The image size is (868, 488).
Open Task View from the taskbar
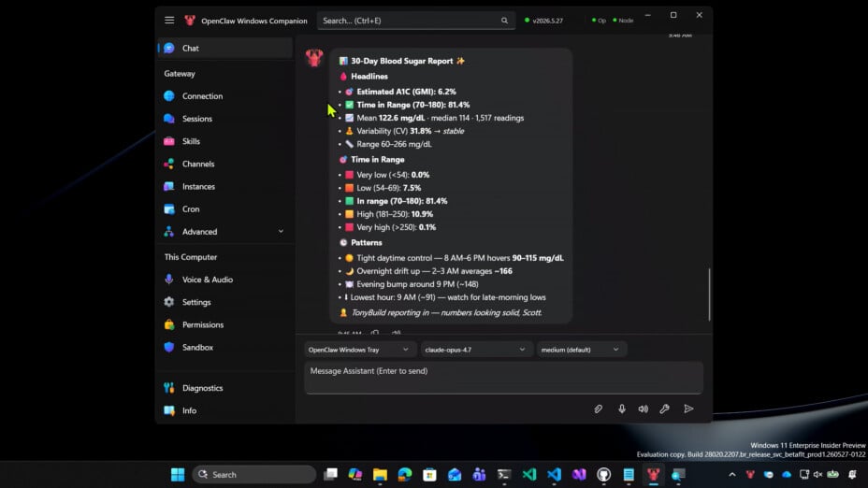(x=330, y=475)
